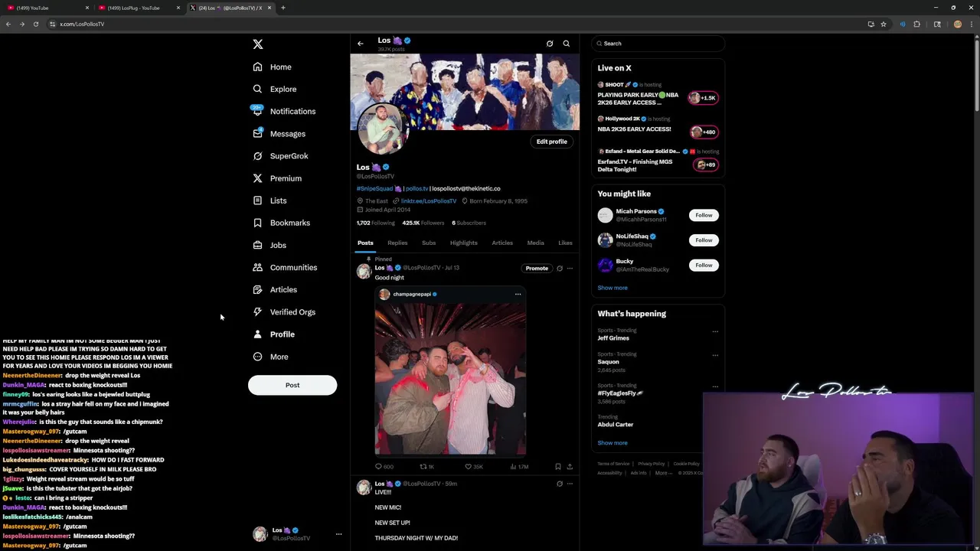Switch to the Posts tab
This screenshot has height=551, width=980.
click(365, 243)
